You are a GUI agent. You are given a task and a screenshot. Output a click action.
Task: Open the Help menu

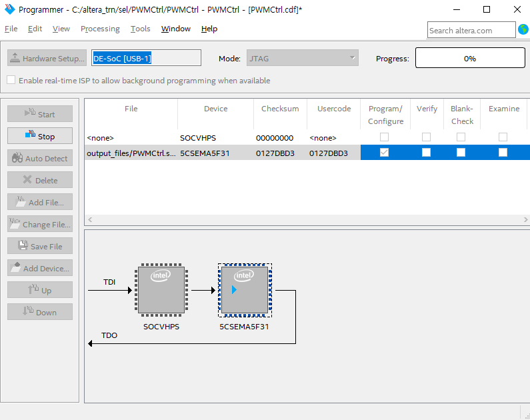pyautogui.click(x=209, y=29)
